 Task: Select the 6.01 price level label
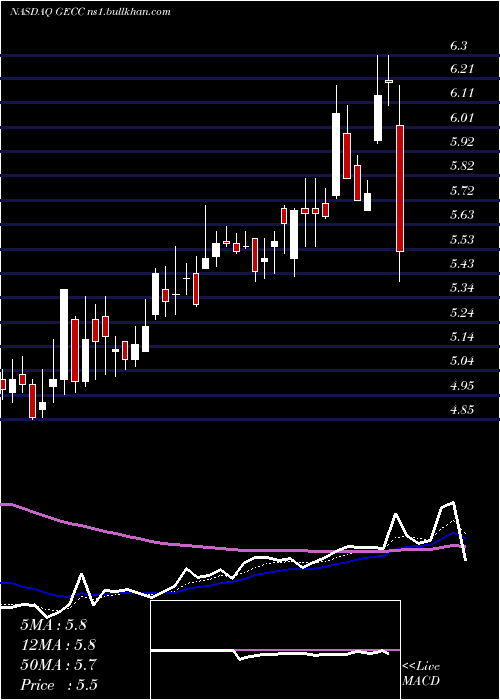(x=462, y=117)
